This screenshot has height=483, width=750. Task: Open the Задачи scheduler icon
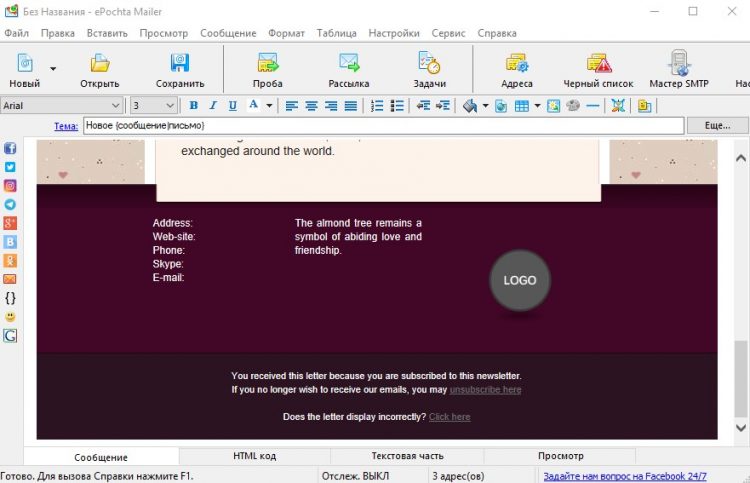[x=430, y=70]
